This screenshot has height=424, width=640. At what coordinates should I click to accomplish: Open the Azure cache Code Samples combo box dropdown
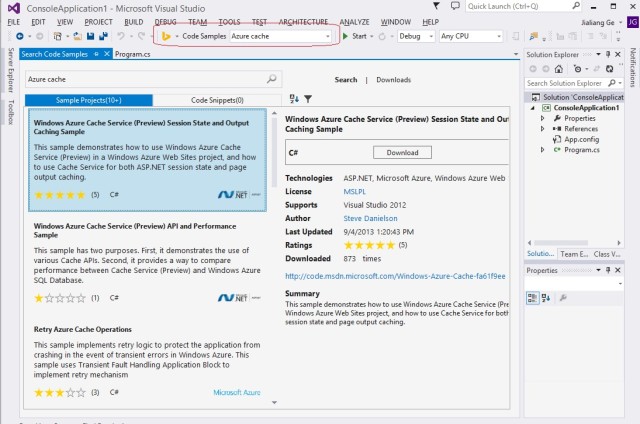click(x=327, y=36)
